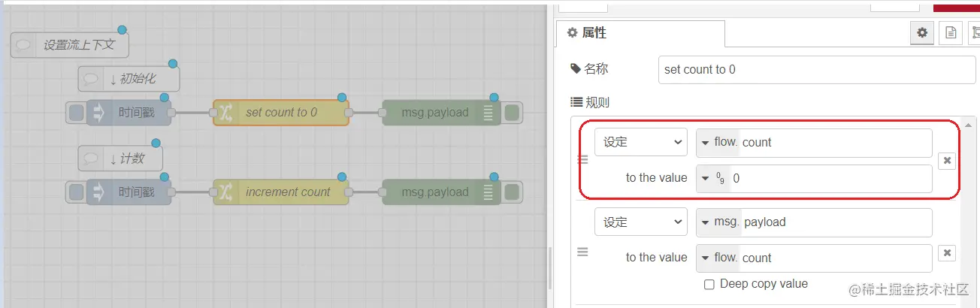Select the lower msg.payload debug node

[x=441, y=192]
